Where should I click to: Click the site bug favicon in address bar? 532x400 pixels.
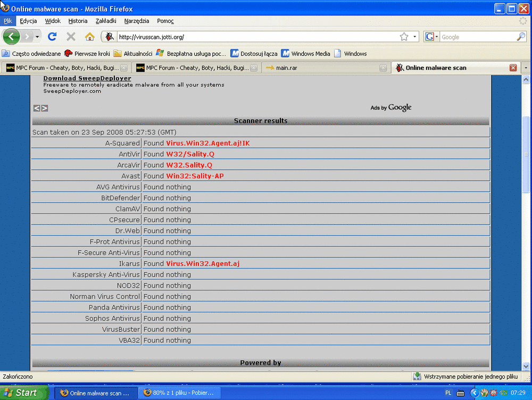pos(109,37)
